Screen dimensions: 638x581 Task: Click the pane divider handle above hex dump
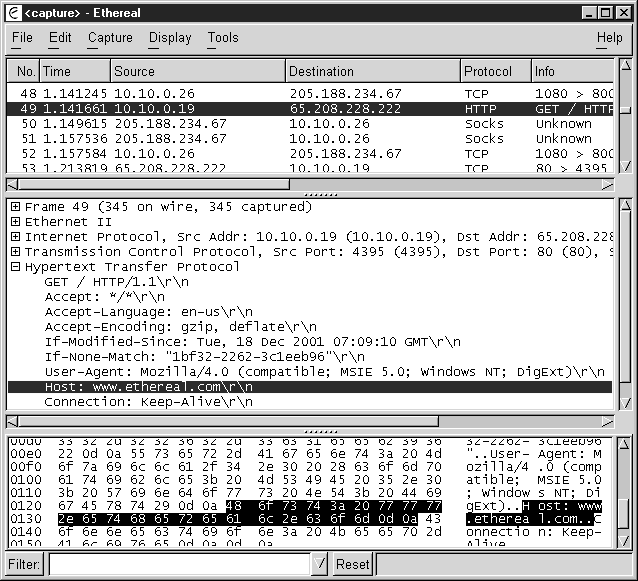321,432
